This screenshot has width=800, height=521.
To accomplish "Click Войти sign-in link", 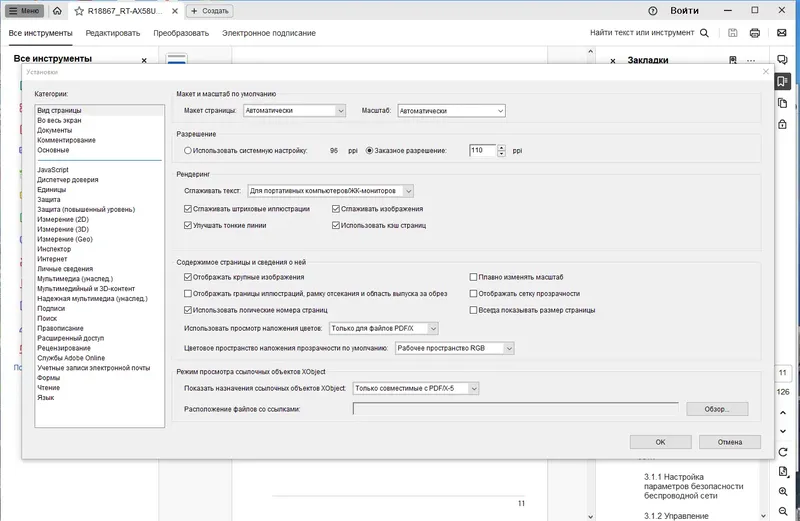I will tap(684, 11).
